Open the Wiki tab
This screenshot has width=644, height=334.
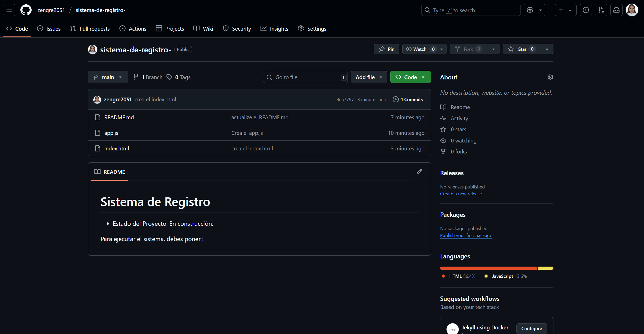click(203, 29)
